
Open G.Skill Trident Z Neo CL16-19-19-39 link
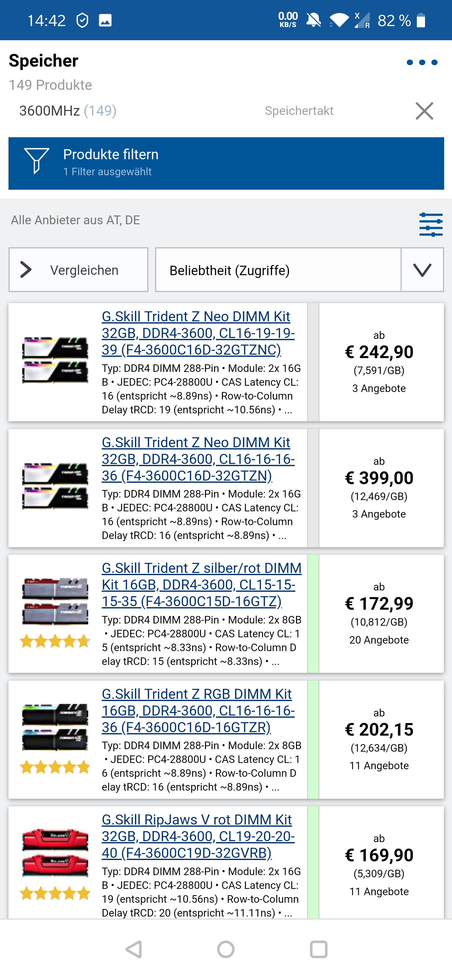pyautogui.click(x=196, y=333)
